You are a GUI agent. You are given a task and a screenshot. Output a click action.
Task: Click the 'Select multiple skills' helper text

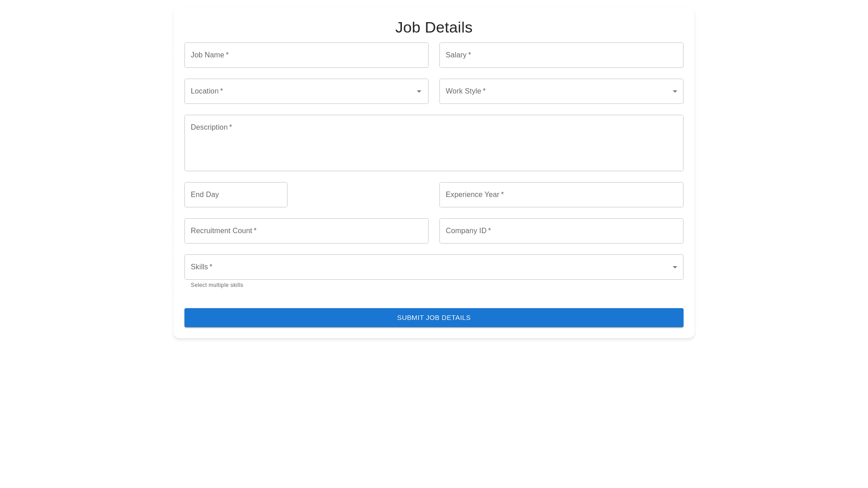[x=217, y=285]
